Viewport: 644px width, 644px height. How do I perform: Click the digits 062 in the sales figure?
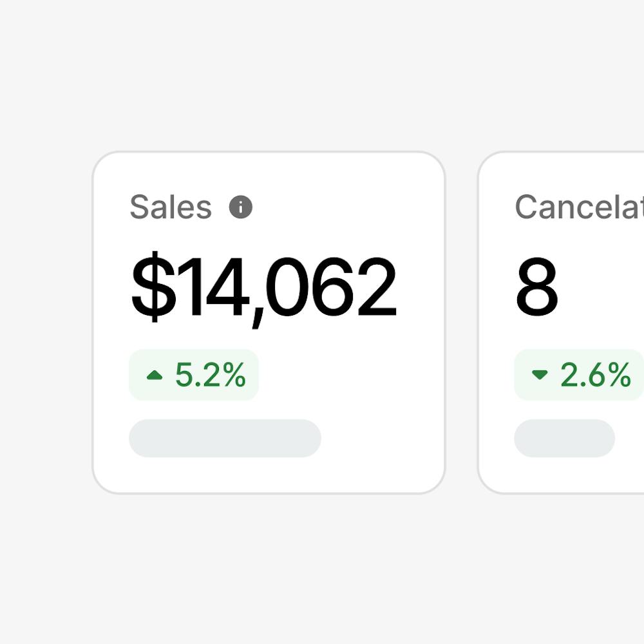(331, 287)
